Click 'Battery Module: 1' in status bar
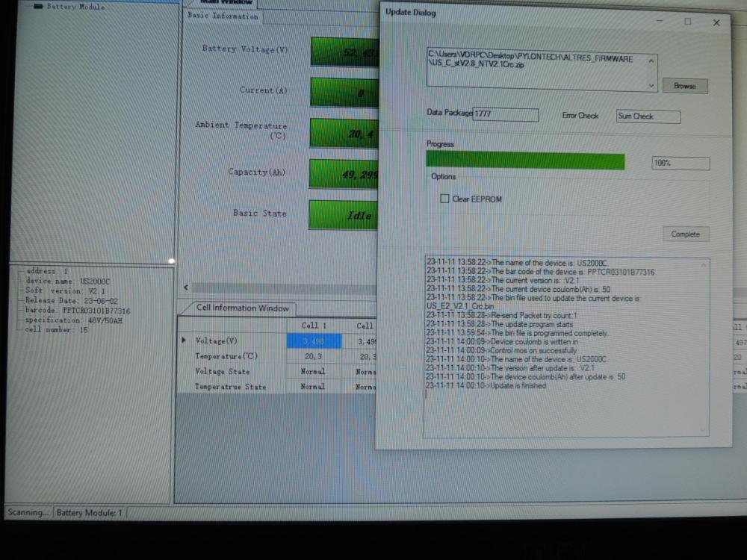 point(90,513)
